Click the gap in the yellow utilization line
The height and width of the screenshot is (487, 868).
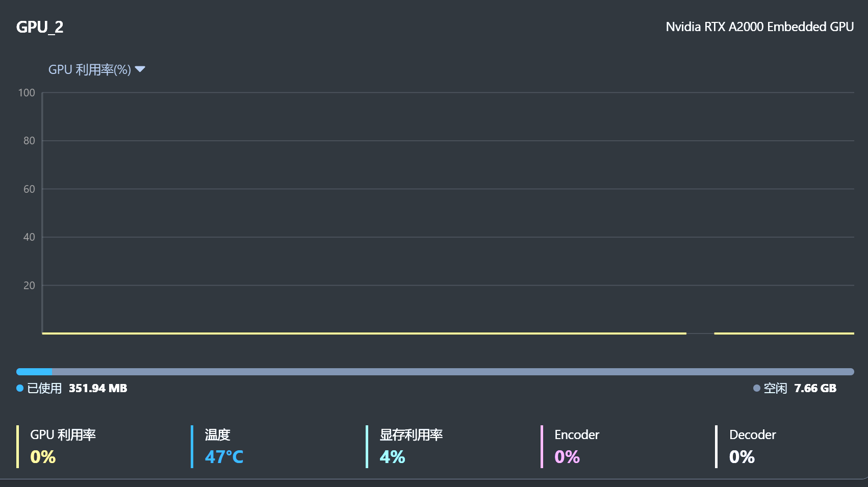click(700, 334)
